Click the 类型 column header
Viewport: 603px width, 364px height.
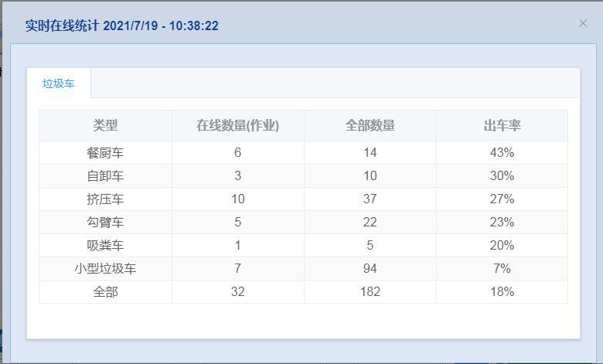(x=105, y=125)
